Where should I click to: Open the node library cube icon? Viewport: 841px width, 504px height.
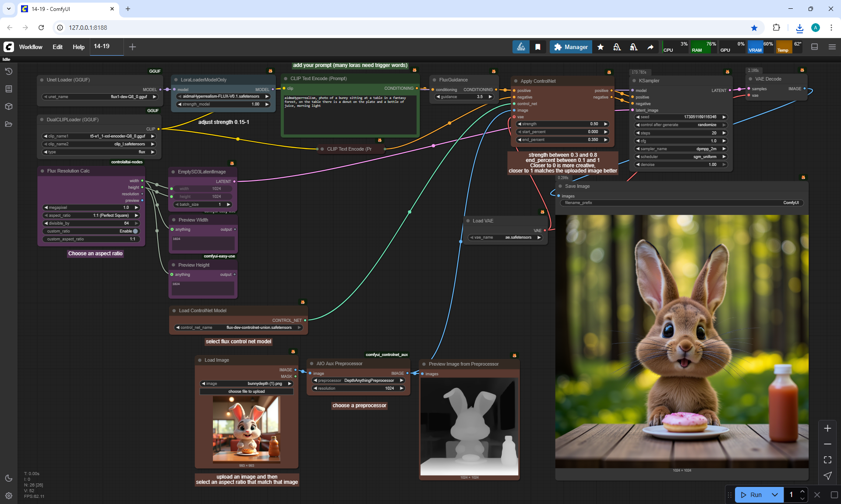(9, 106)
